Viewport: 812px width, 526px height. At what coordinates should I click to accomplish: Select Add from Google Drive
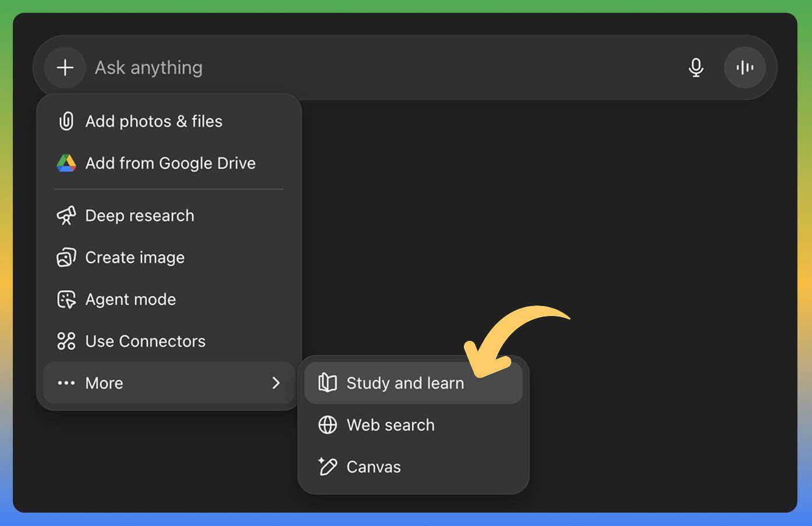(x=169, y=163)
